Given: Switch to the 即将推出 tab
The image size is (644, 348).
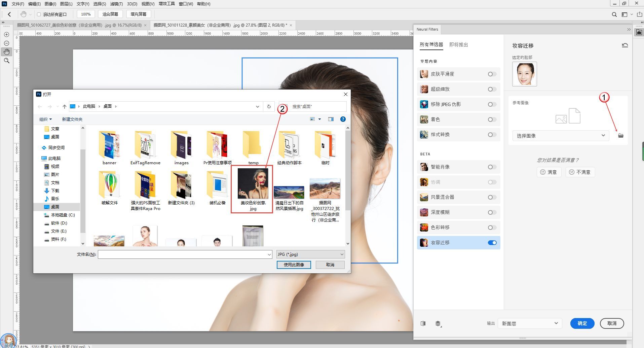Looking at the screenshot, I should 458,45.
